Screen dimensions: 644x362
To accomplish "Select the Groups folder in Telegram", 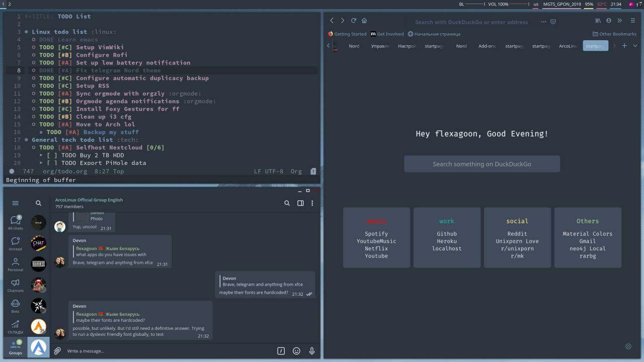I will (16, 347).
